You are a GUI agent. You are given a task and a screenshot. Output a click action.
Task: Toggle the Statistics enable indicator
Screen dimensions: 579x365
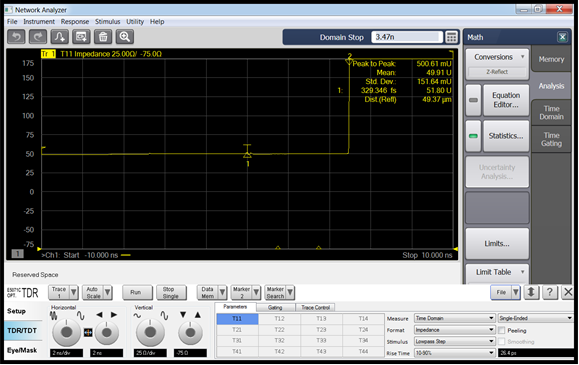473,136
